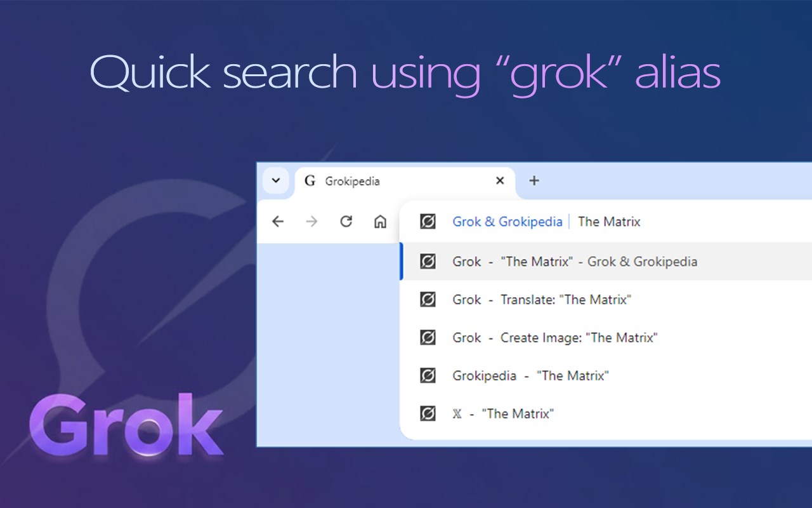Click icon beside Translate suggestion
The width and height of the screenshot is (812, 508).
[428, 300]
